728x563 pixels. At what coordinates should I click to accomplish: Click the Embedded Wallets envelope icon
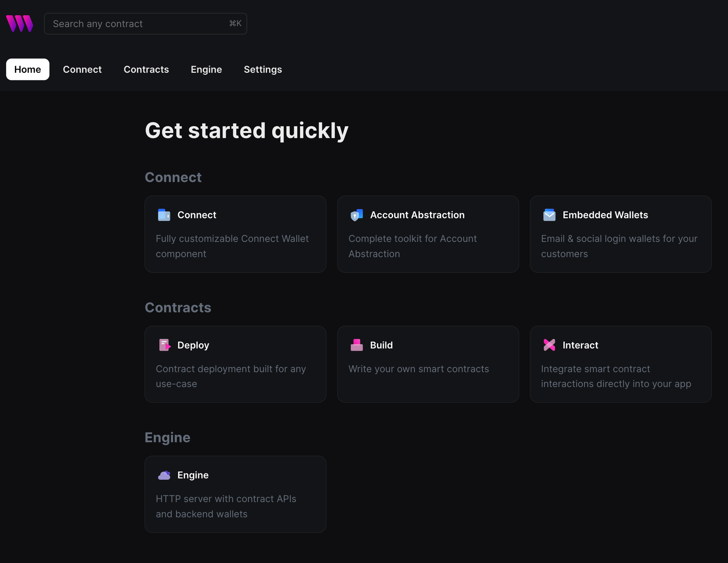click(549, 215)
